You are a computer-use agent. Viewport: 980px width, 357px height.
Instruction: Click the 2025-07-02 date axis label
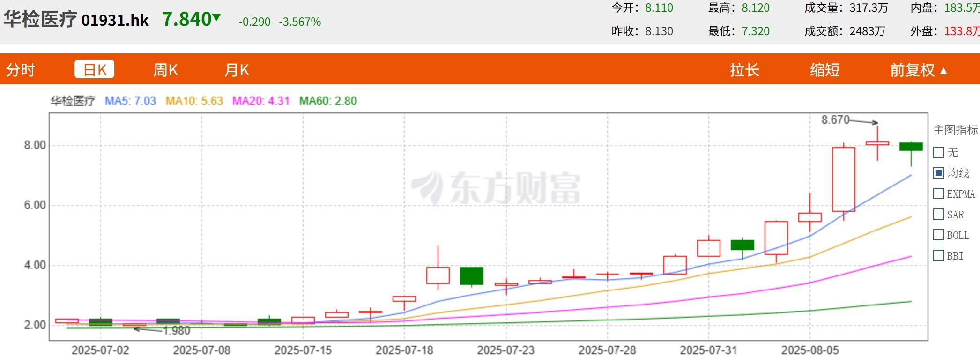coord(100,350)
